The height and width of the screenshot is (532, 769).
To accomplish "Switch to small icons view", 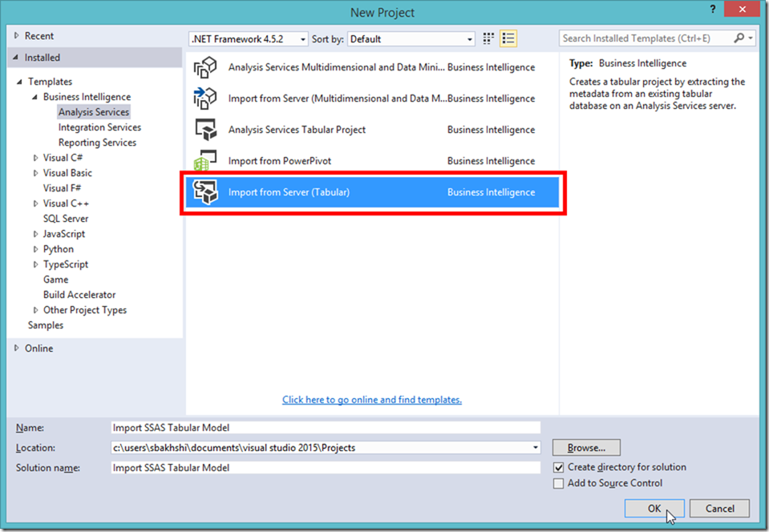I will point(488,38).
